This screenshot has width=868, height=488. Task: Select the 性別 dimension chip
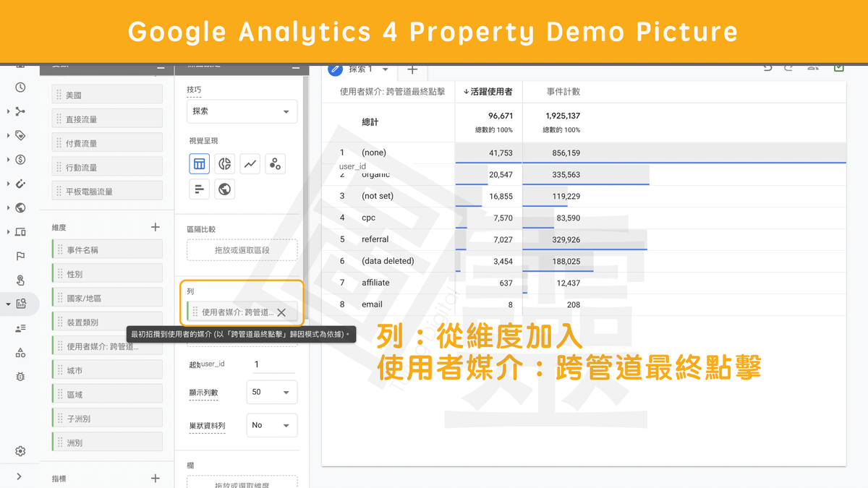point(107,274)
